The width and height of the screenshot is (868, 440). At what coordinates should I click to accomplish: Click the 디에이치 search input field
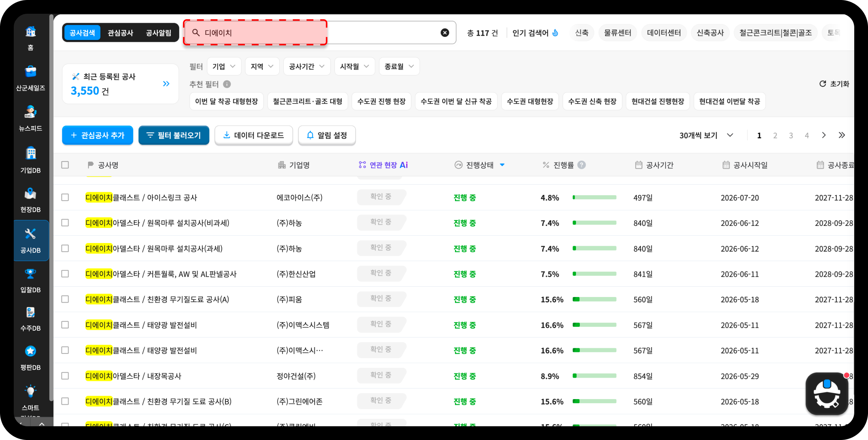tap(320, 33)
